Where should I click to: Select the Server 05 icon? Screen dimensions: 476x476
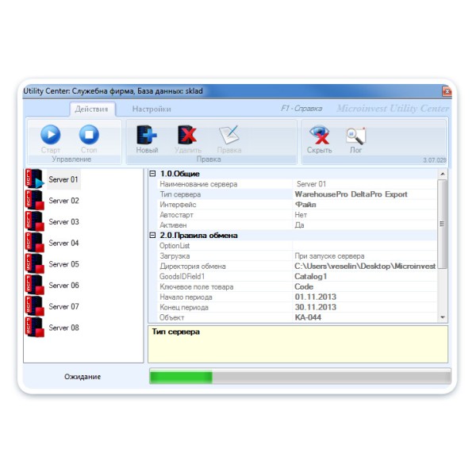point(35,264)
